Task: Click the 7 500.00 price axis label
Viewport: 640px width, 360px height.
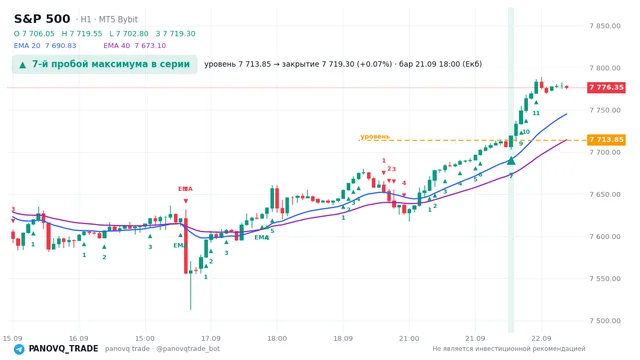Action: [x=605, y=321]
